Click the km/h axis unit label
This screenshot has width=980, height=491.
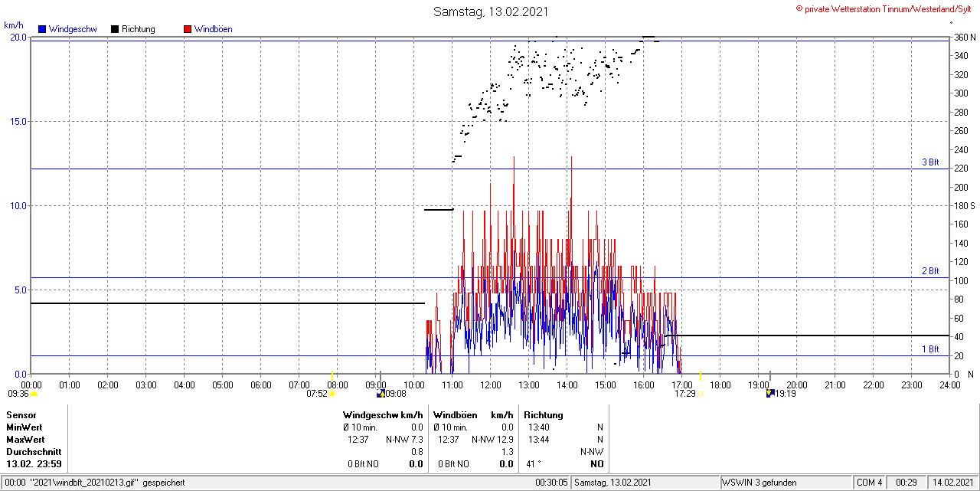(x=15, y=25)
